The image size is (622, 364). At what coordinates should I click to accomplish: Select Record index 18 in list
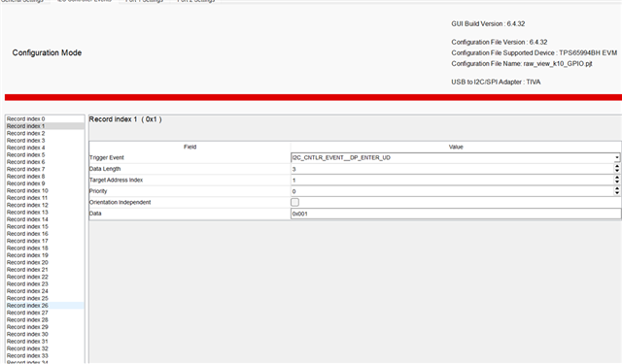tap(45, 248)
